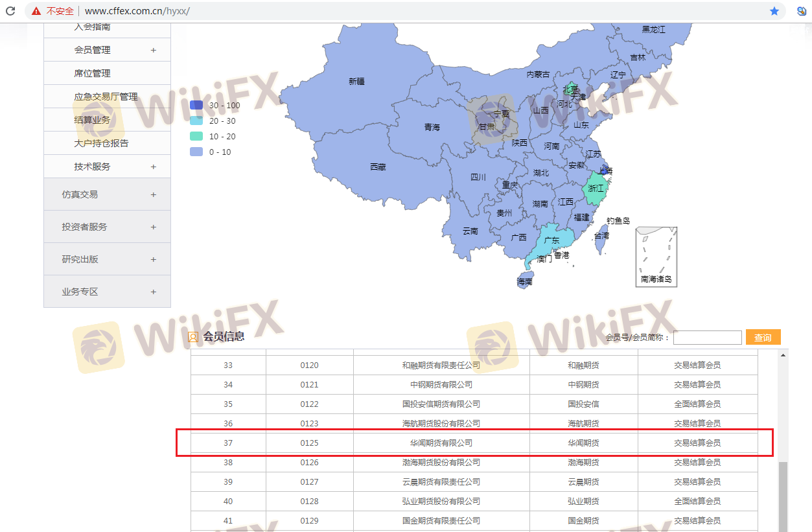Screen dimensions: 812x532
Task: Click the 会员信息 section header icon
Action: coord(192,337)
